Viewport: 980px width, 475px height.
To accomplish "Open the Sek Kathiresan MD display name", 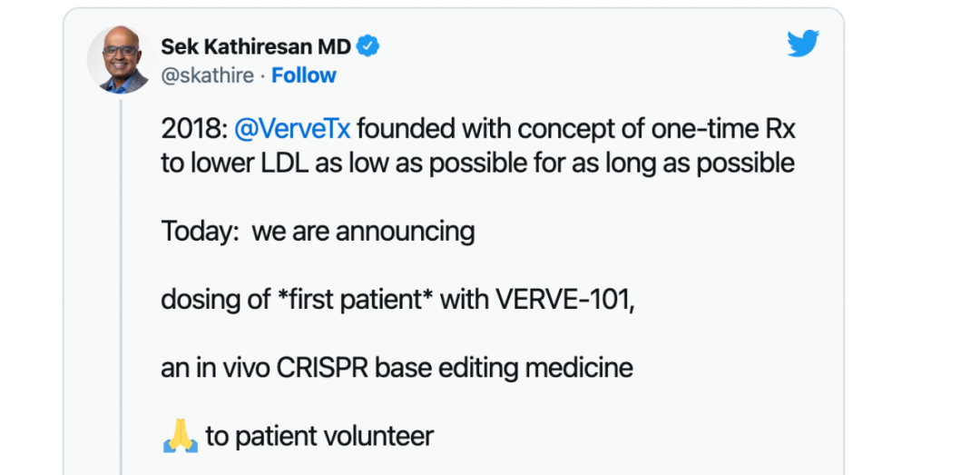I will pyautogui.click(x=257, y=46).
